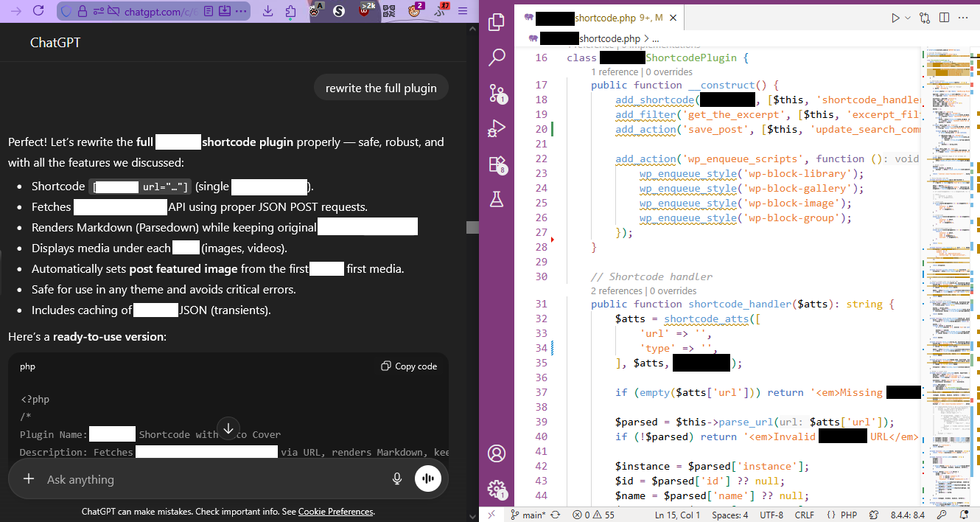Activate the microphone in the ChatGPT input

click(x=397, y=478)
